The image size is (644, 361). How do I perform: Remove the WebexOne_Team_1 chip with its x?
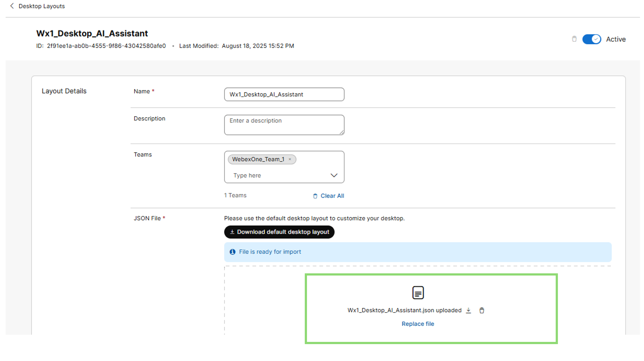tap(290, 159)
